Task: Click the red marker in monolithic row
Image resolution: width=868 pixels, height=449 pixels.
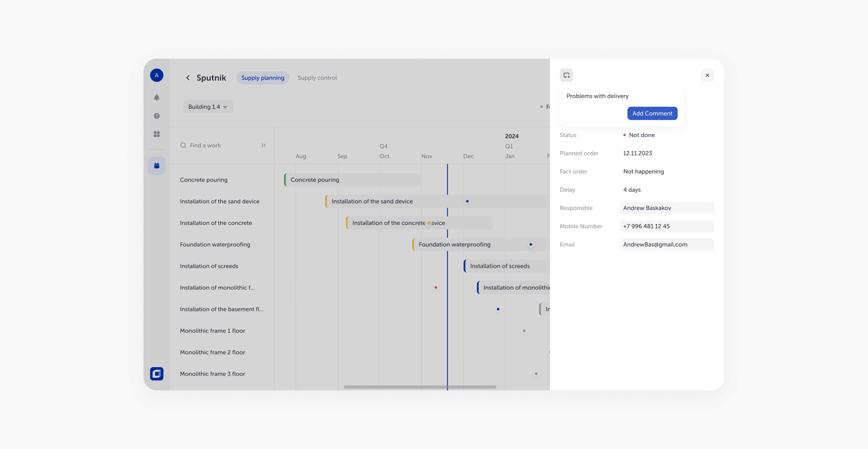Action: point(436,287)
